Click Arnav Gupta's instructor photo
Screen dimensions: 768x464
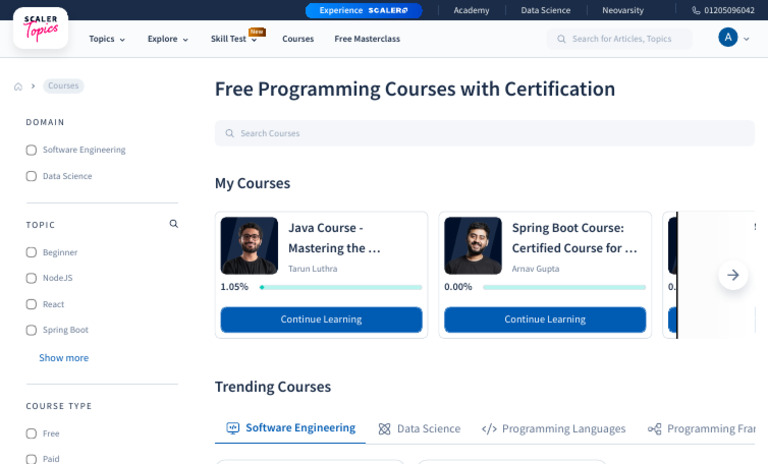473,245
